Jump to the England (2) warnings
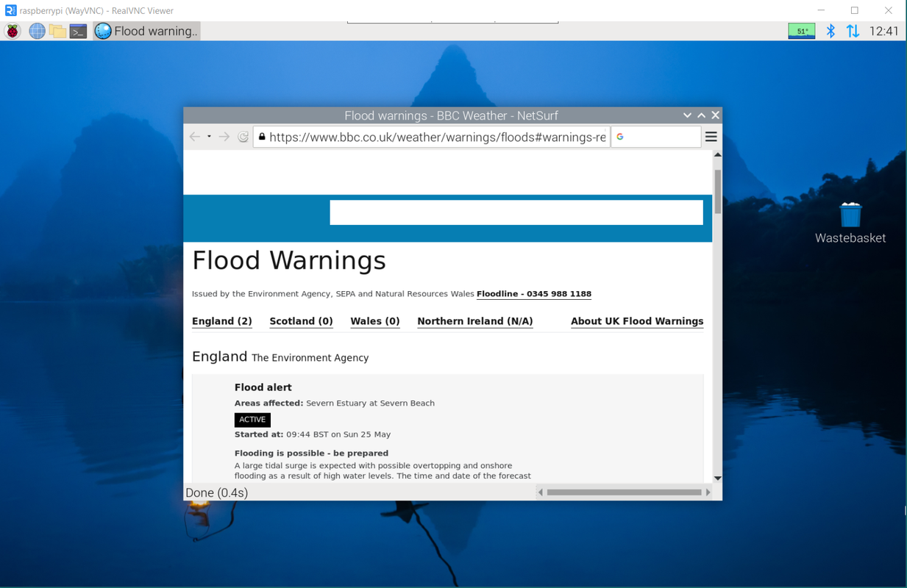Image resolution: width=907 pixels, height=588 pixels. (x=222, y=321)
